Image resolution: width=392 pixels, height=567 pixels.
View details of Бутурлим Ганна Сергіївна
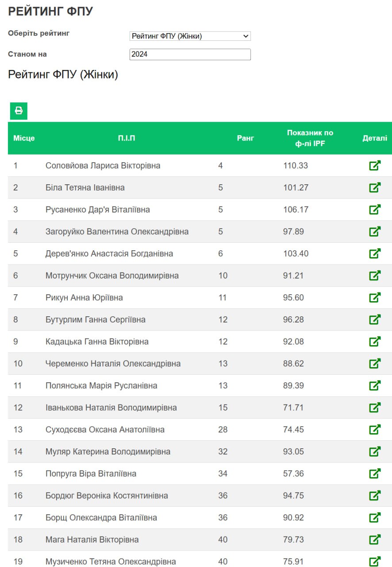[x=375, y=319]
